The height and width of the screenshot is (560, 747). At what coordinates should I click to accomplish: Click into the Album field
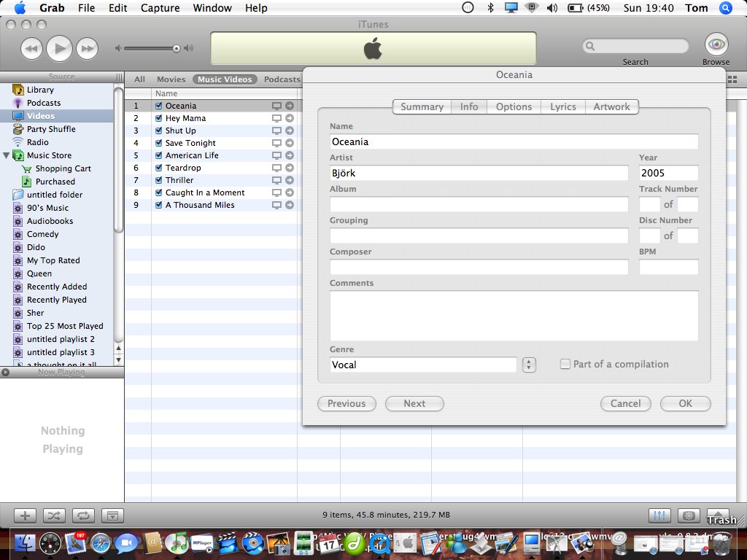pyautogui.click(x=479, y=204)
